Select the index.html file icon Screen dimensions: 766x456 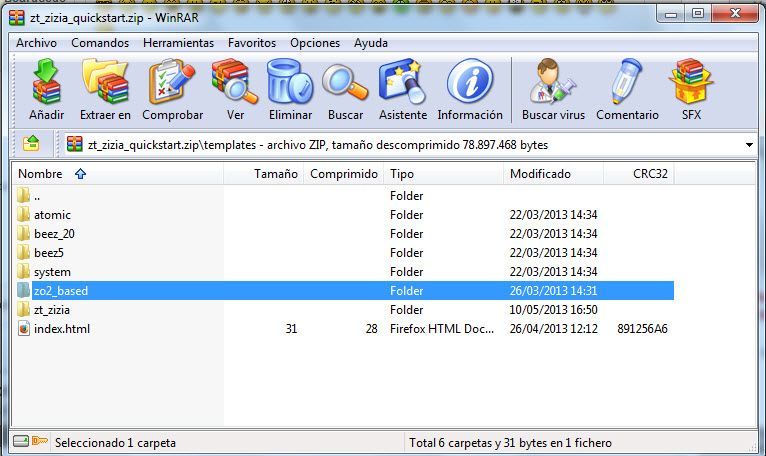tap(23, 328)
